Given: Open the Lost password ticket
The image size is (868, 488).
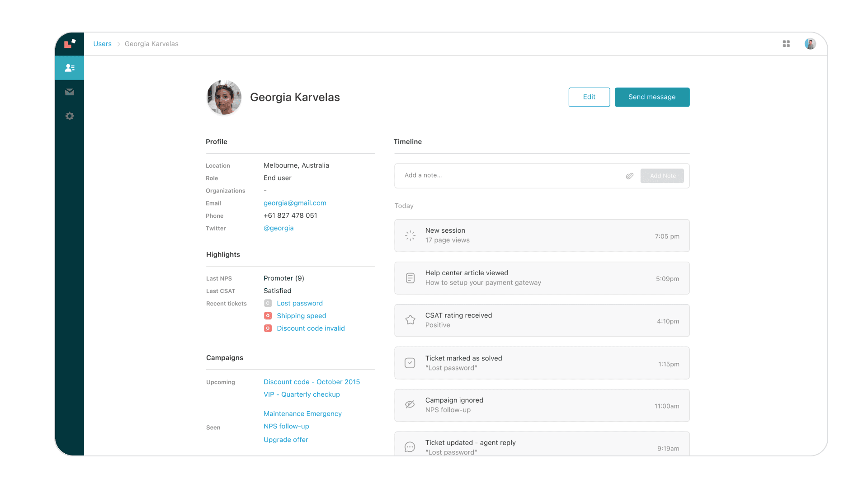Looking at the screenshot, I should [x=300, y=303].
